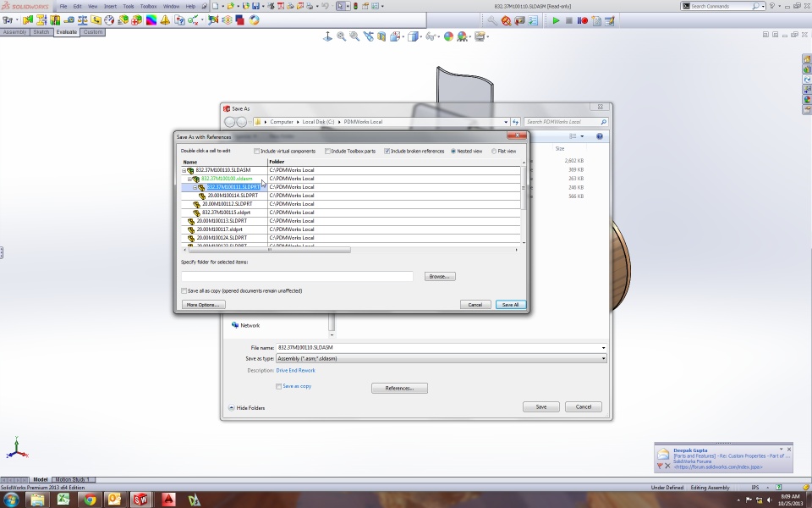Toggle Include Toolbox parts checkbox
812x508 pixels.
point(327,152)
